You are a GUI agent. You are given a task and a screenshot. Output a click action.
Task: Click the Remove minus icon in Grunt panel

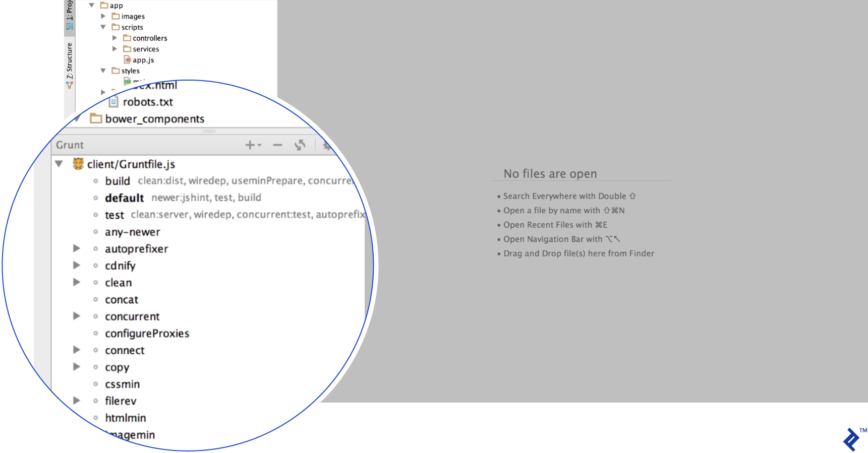[x=277, y=145]
